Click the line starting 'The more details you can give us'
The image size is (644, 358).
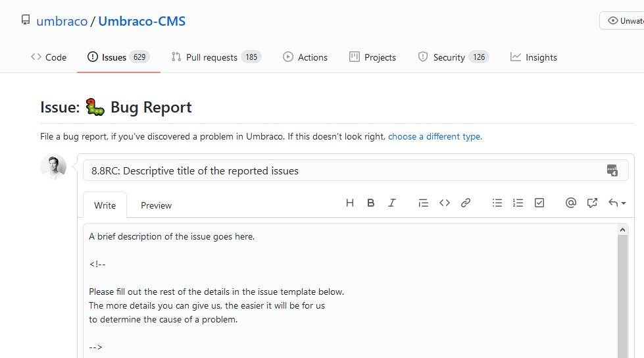coord(207,305)
